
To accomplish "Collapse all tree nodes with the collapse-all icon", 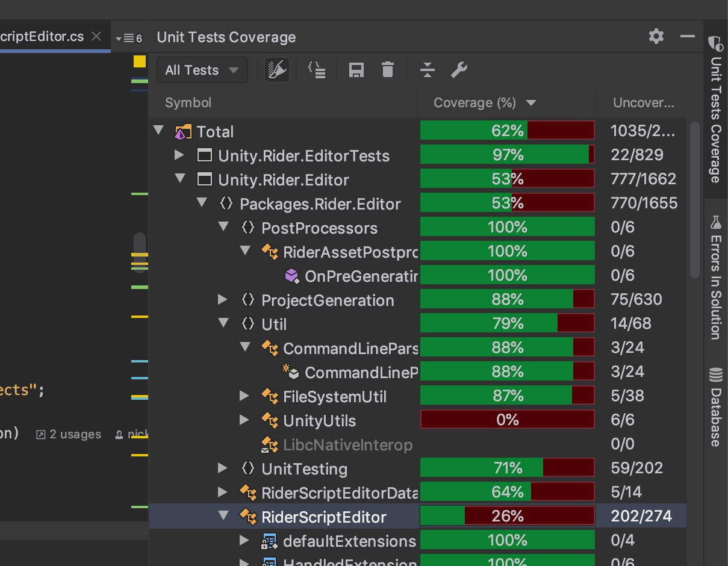I will 428,70.
